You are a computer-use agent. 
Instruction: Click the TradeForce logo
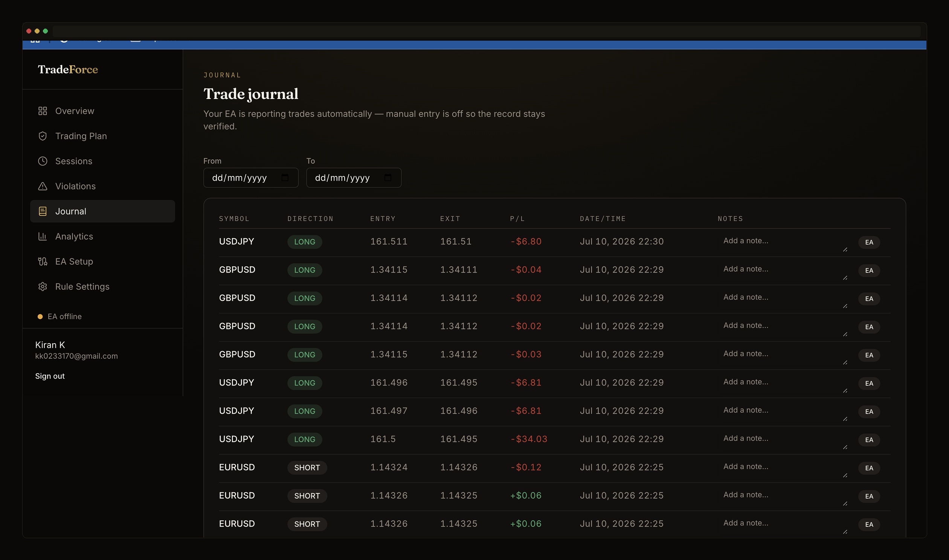[68, 69]
